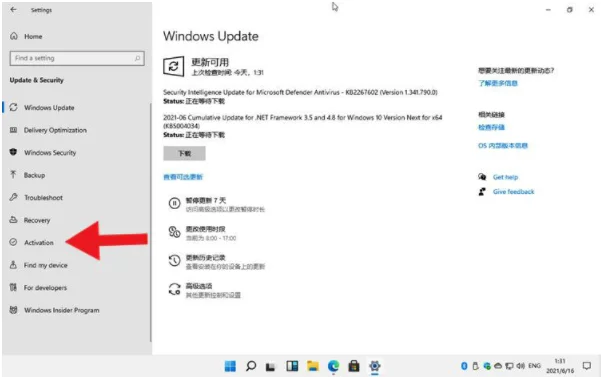The height and width of the screenshot is (377, 601).
Task: Click the download button under update status
Action: tap(184, 153)
